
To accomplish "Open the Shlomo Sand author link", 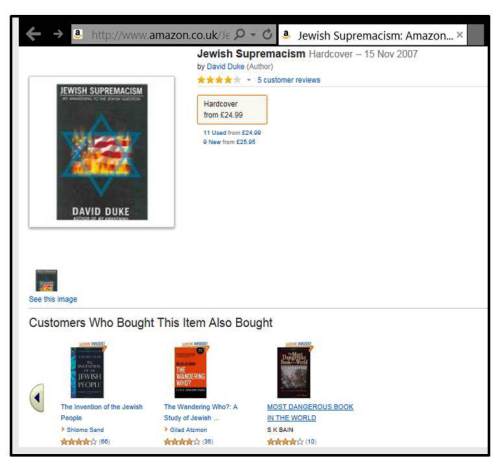I will coord(85,430).
